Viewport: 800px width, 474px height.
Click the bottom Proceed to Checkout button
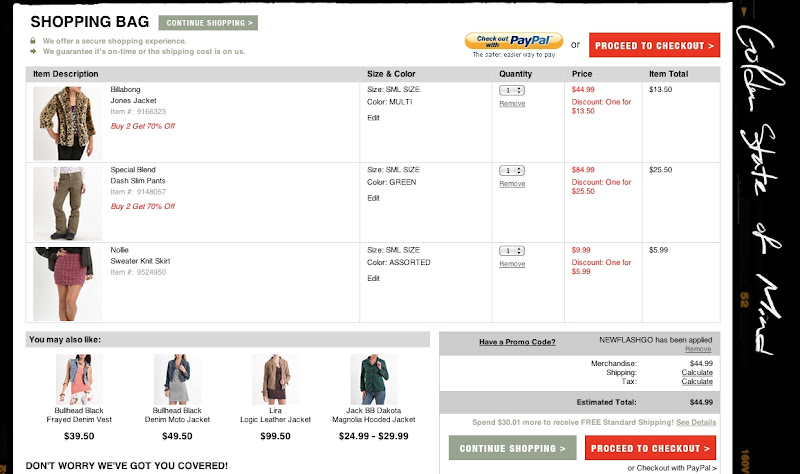point(650,448)
